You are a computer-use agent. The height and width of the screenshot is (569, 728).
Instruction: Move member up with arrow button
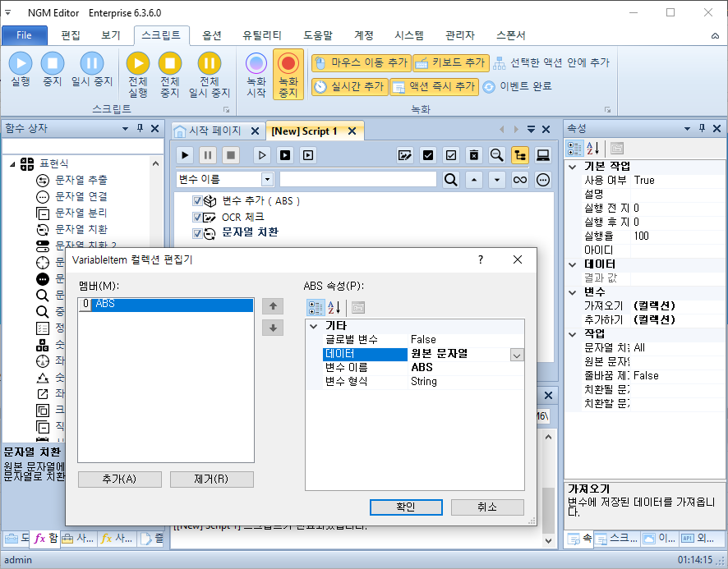coord(273,306)
